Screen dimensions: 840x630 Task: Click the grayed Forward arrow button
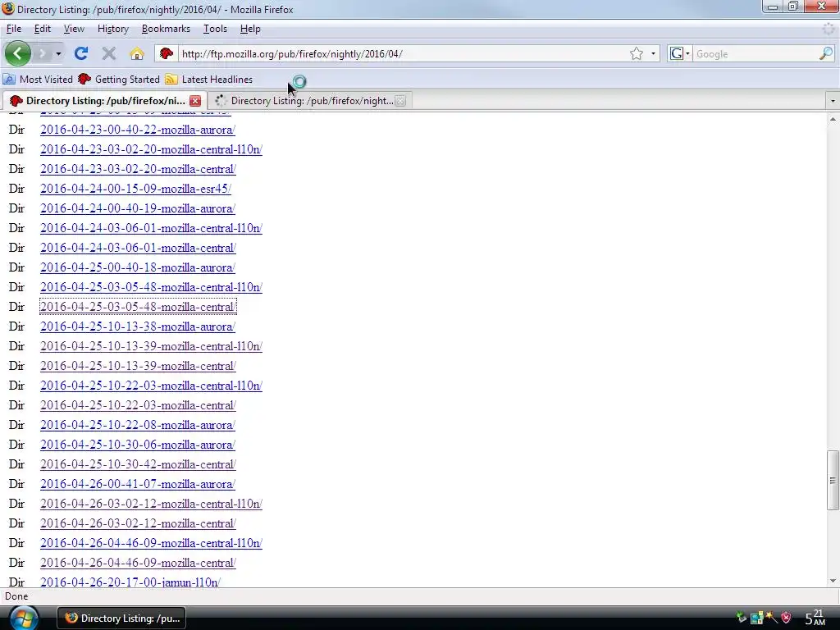click(x=43, y=53)
